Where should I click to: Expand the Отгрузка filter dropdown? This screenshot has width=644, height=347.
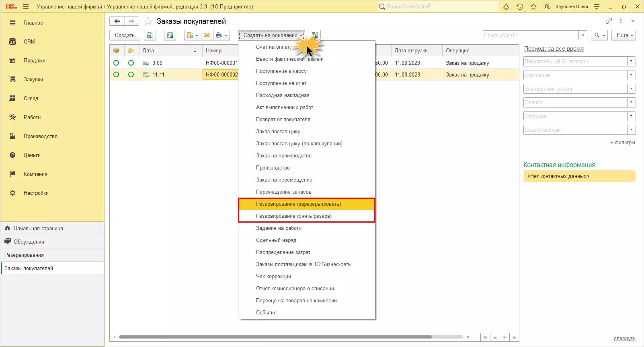pyautogui.click(x=631, y=116)
